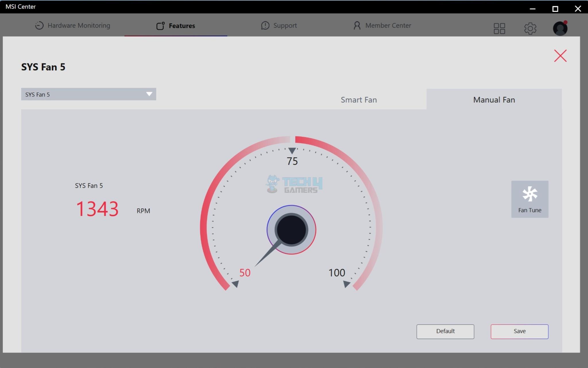Go to the Hardware Monitoring menu
The width and height of the screenshot is (588, 368).
(79, 26)
